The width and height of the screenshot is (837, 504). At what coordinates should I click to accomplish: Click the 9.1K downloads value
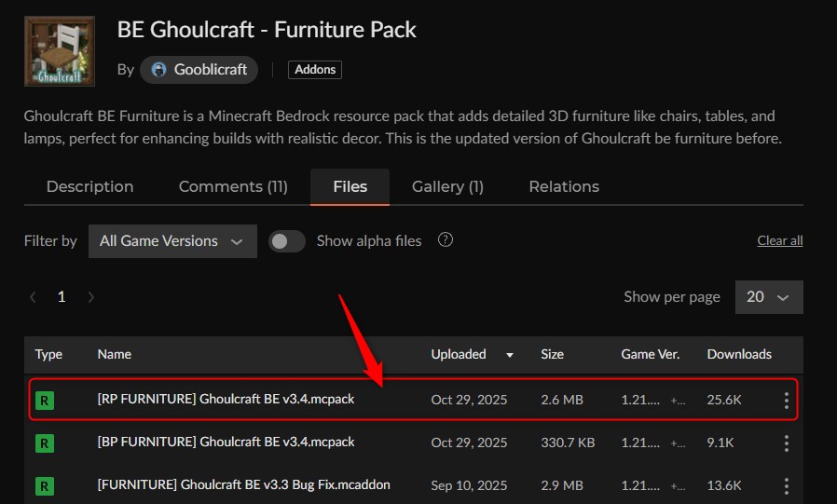point(720,443)
